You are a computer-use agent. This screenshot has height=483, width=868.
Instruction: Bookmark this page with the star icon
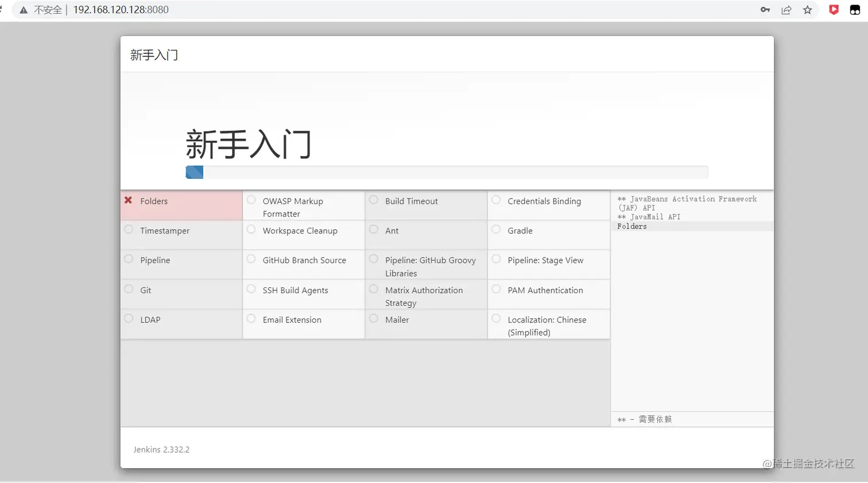(x=808, y=10)
